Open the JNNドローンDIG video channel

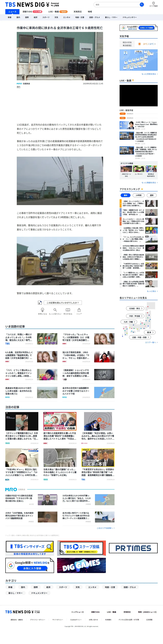pos(126,171)
